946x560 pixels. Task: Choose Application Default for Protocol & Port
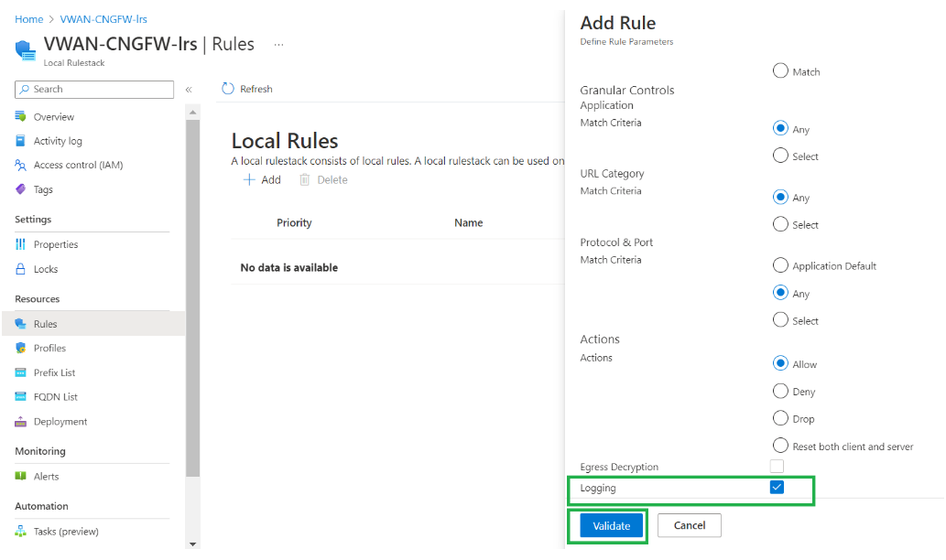point(780,265)
